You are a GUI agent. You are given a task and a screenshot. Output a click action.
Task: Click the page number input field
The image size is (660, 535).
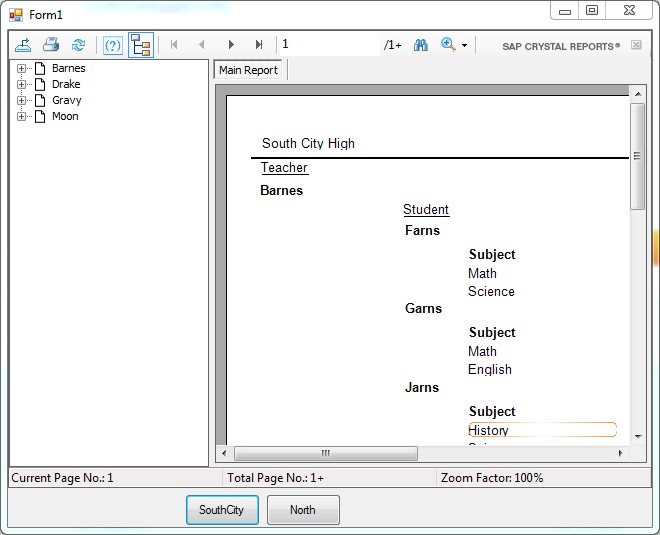[328, 45]
